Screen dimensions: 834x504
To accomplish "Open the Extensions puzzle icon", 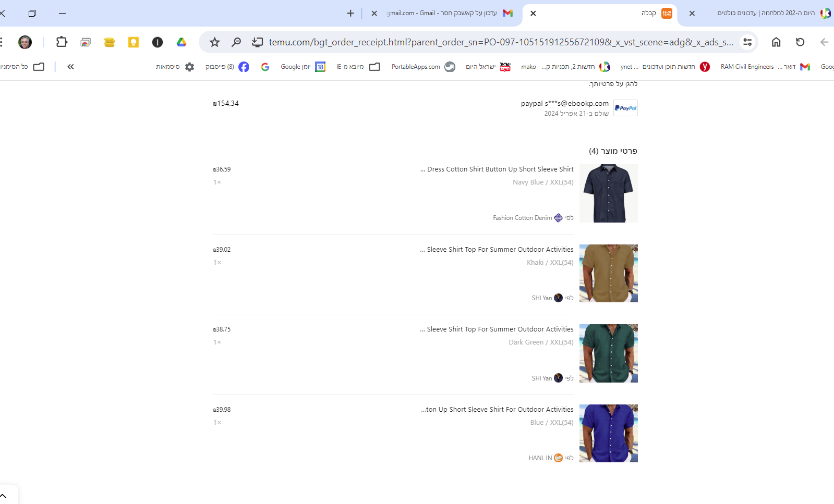I will (62, 42).
